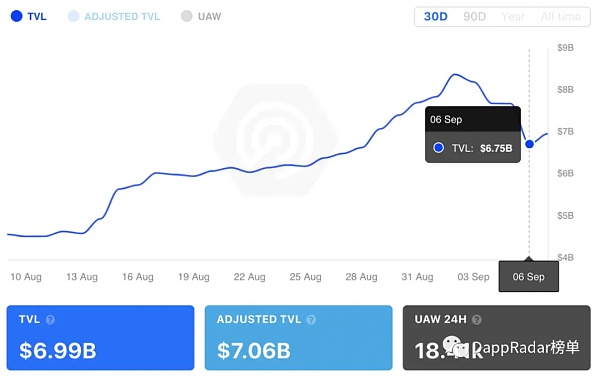The width and height of the screenshot is (600, 376).
Task: Click the 22 Aug label on x-axis
Action: pyautogui.click(x=249, y=277)
